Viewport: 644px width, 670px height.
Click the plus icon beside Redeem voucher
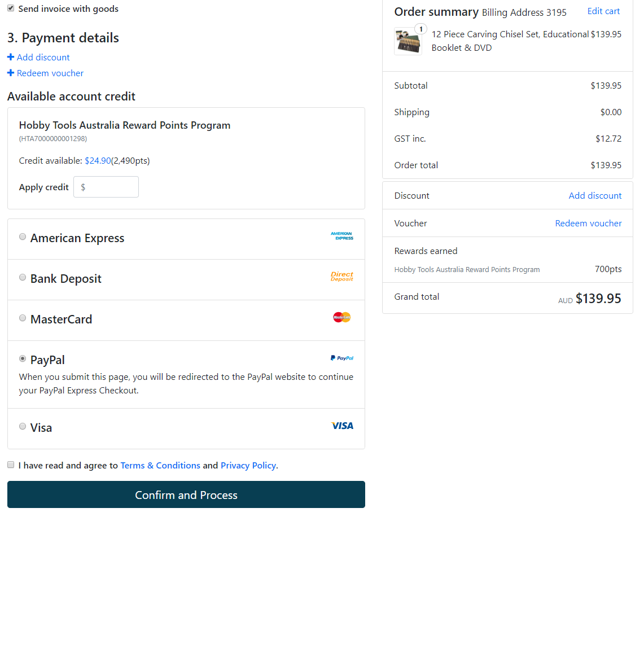(11, 73)
